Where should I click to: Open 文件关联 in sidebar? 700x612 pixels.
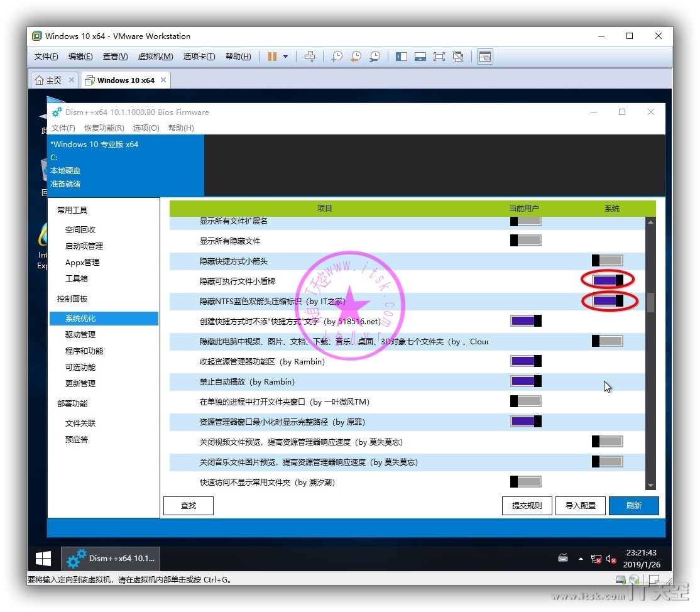point(80,423)
